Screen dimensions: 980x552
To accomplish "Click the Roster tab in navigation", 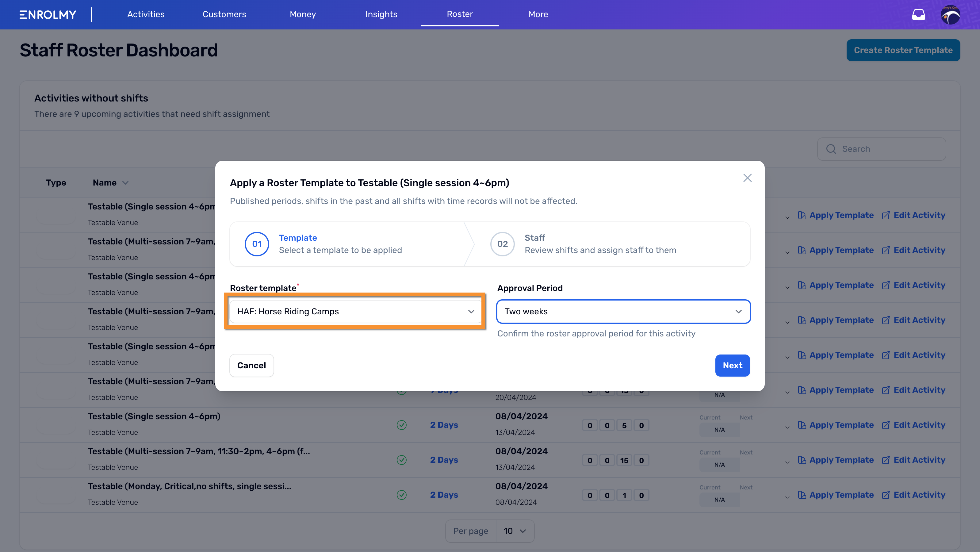I will (460, 14).
